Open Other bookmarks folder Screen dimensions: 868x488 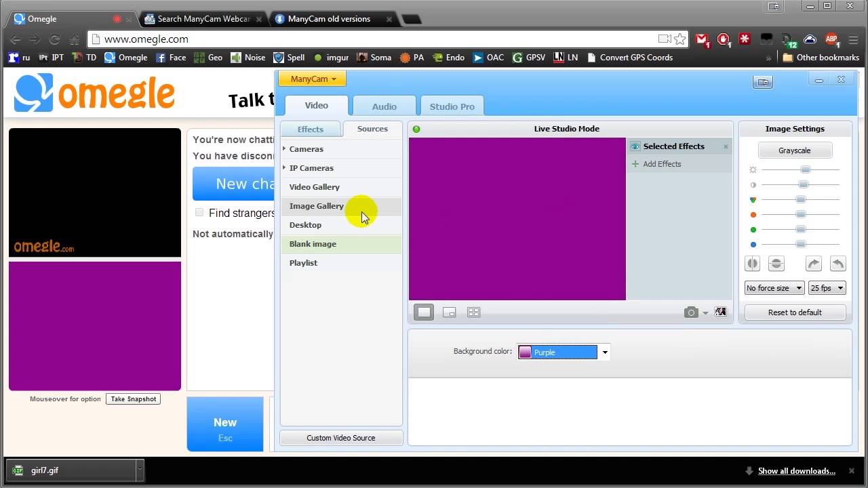821,58
